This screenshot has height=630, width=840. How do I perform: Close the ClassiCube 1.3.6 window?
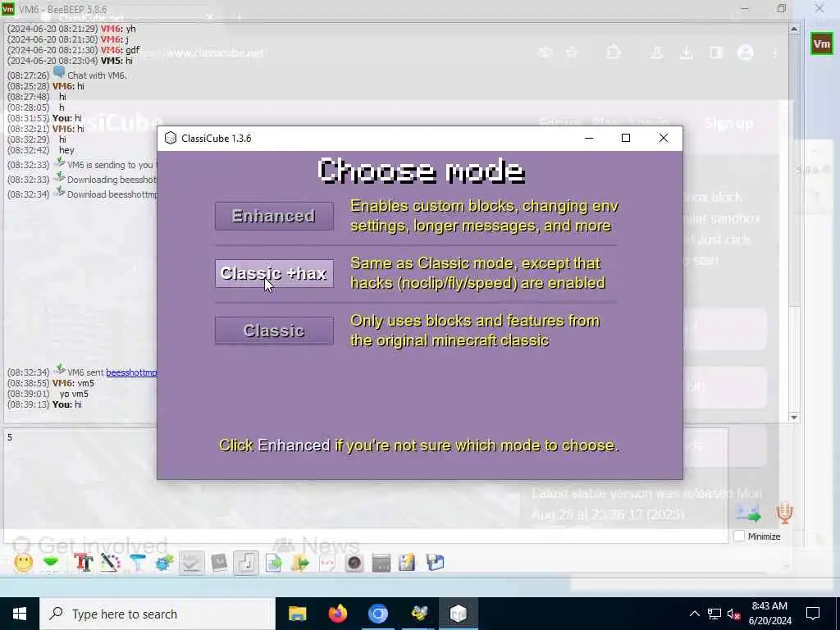[x=663, y=138]
